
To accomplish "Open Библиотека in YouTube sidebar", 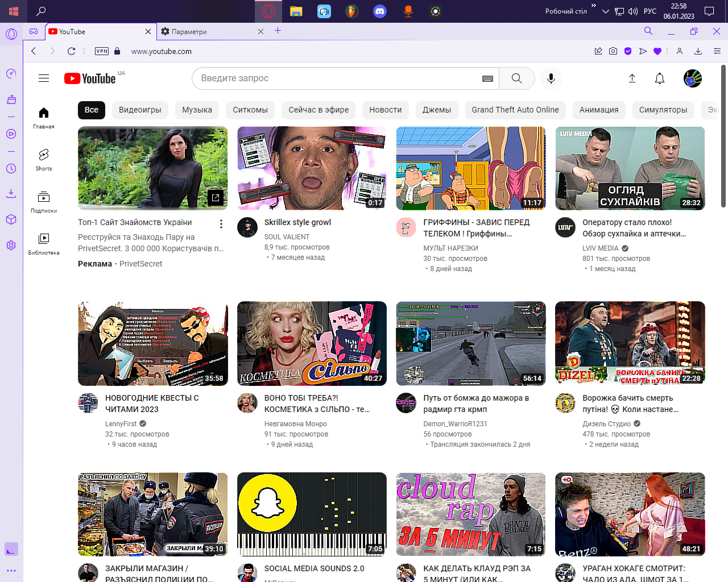I will 44,244.
